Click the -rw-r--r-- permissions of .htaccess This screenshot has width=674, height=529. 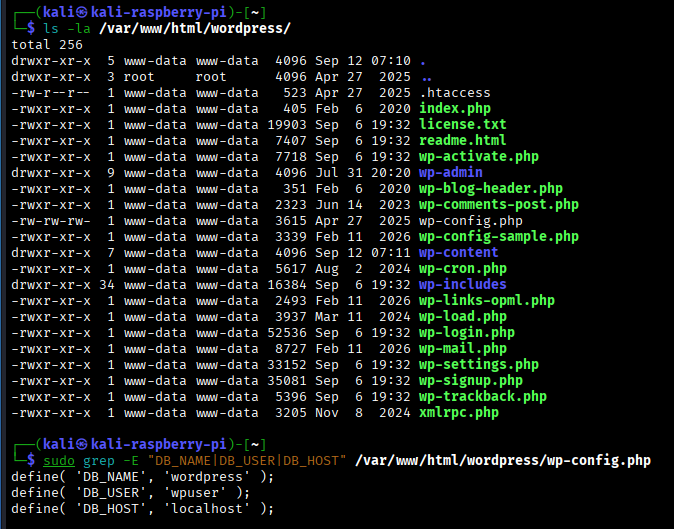tap(51, 93)
